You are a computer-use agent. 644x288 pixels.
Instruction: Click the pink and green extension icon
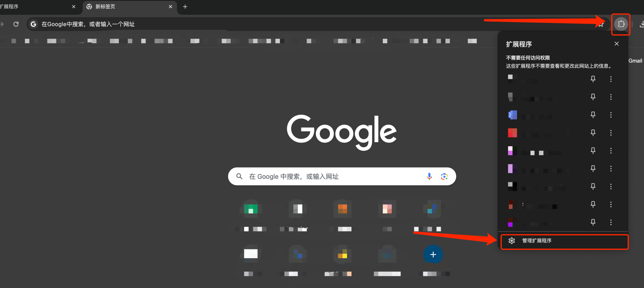point(512,151)
